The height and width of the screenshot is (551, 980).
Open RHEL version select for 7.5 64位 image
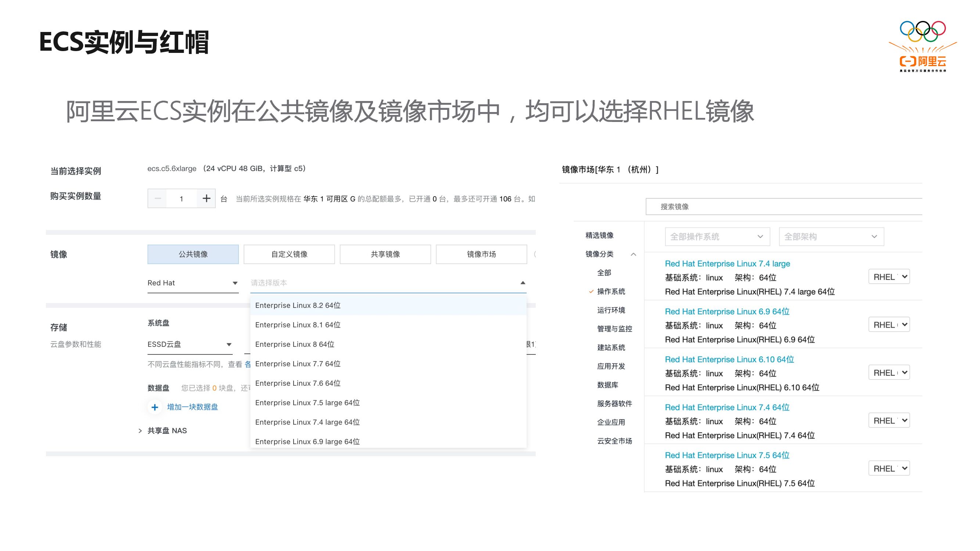pyautogui.click(x=889, y=468)
